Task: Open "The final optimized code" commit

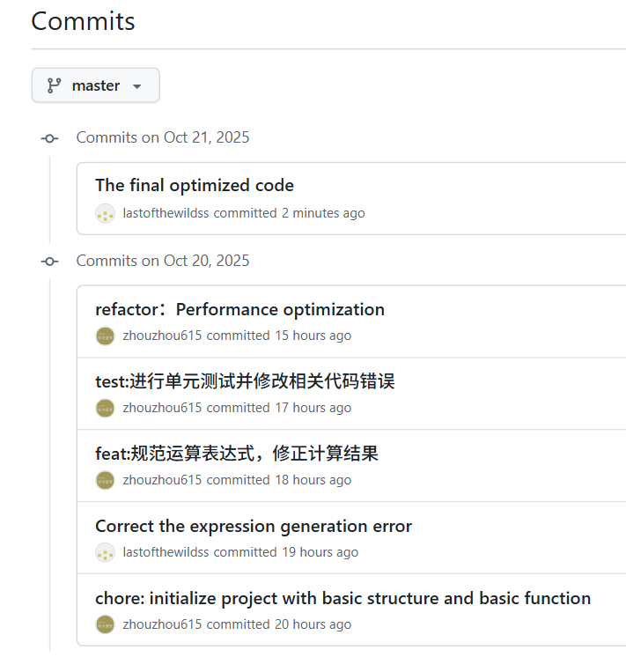Action: coord(194,186)
